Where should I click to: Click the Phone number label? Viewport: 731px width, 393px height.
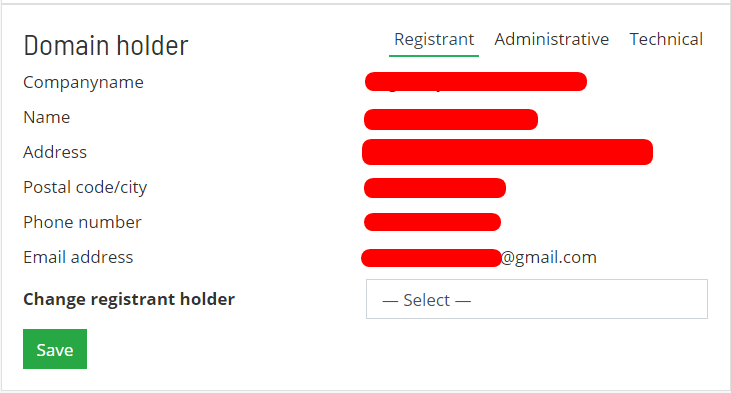(x=83, y=222)
